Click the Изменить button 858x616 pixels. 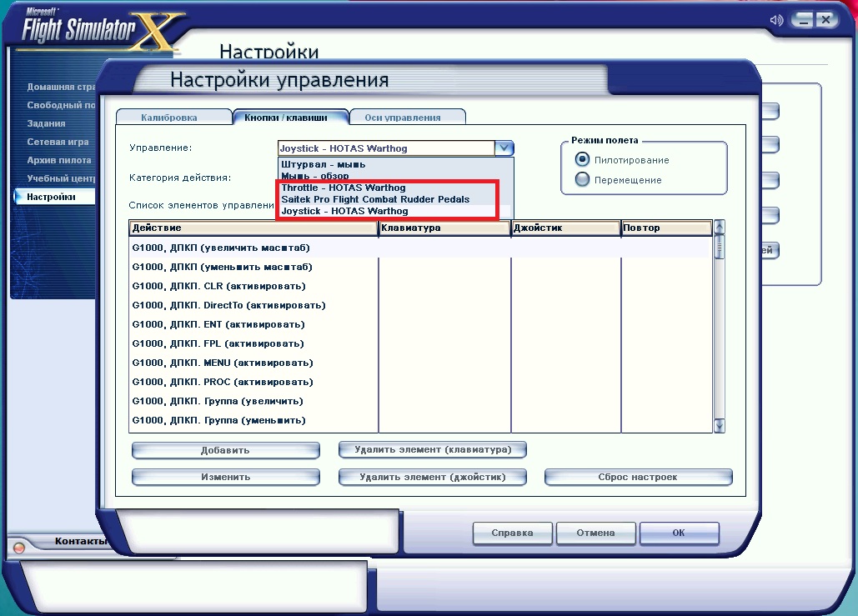pos(225,477)
